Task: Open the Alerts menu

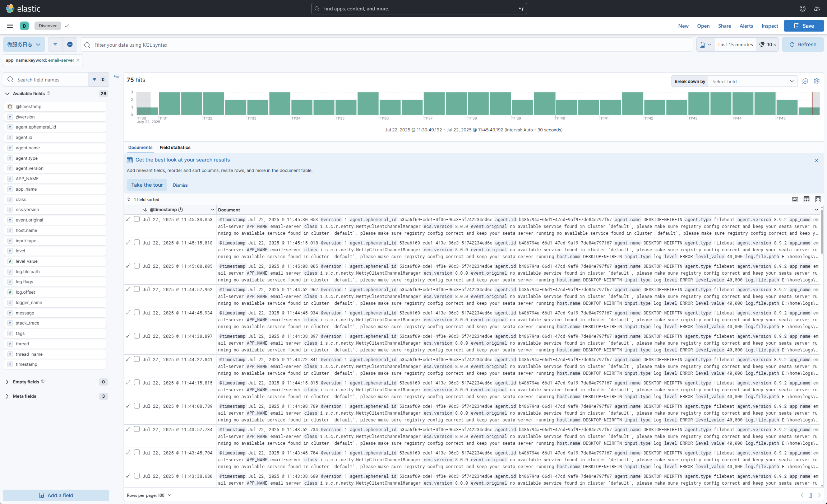Action: click(746, 26)
